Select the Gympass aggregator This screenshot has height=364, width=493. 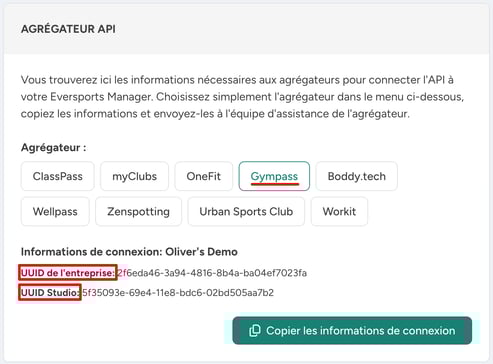click(274, 176)
